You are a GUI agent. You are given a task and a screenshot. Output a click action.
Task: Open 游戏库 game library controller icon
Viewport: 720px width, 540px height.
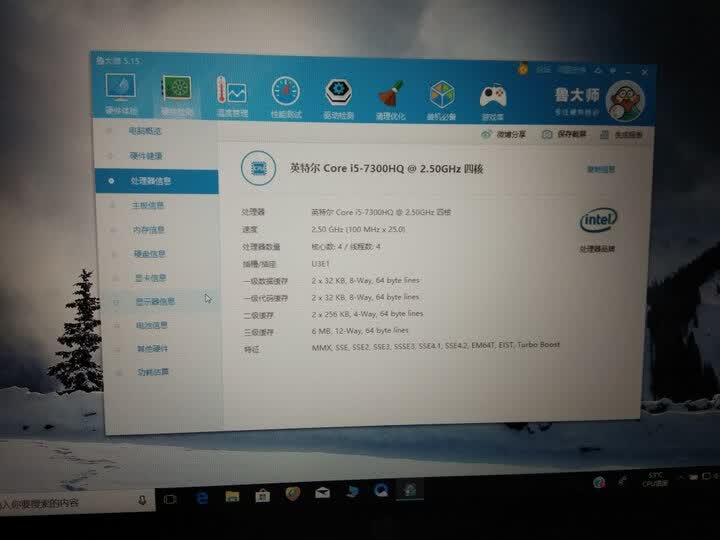tap(493, 101)
